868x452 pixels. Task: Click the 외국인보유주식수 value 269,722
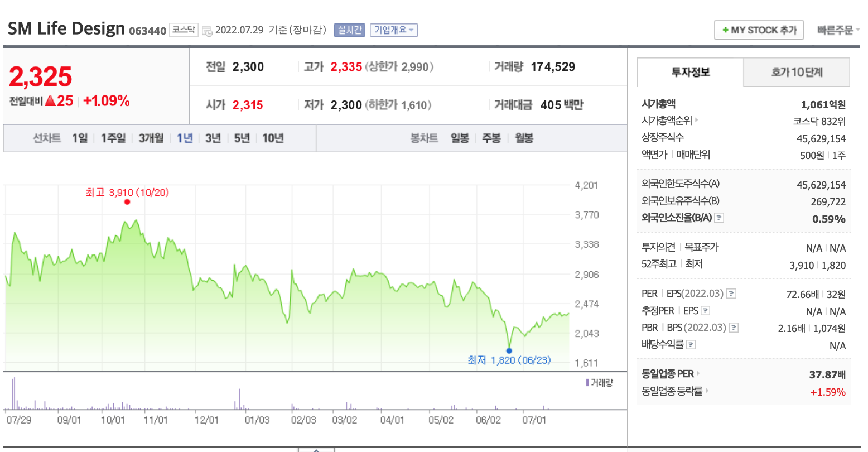828,202
